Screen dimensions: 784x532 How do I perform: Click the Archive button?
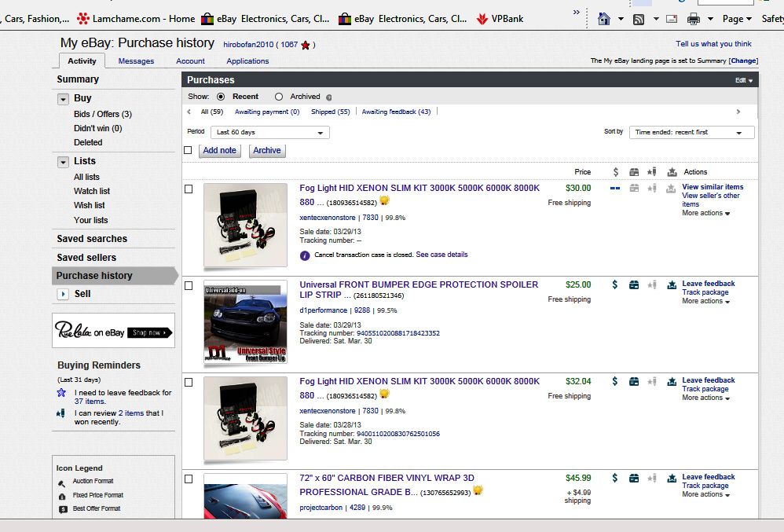[267, 150]
